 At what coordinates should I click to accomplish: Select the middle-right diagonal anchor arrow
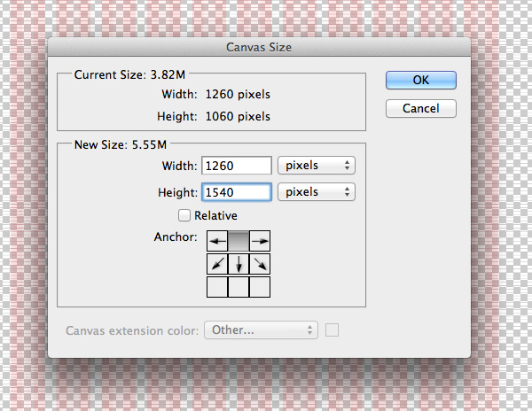260,264
